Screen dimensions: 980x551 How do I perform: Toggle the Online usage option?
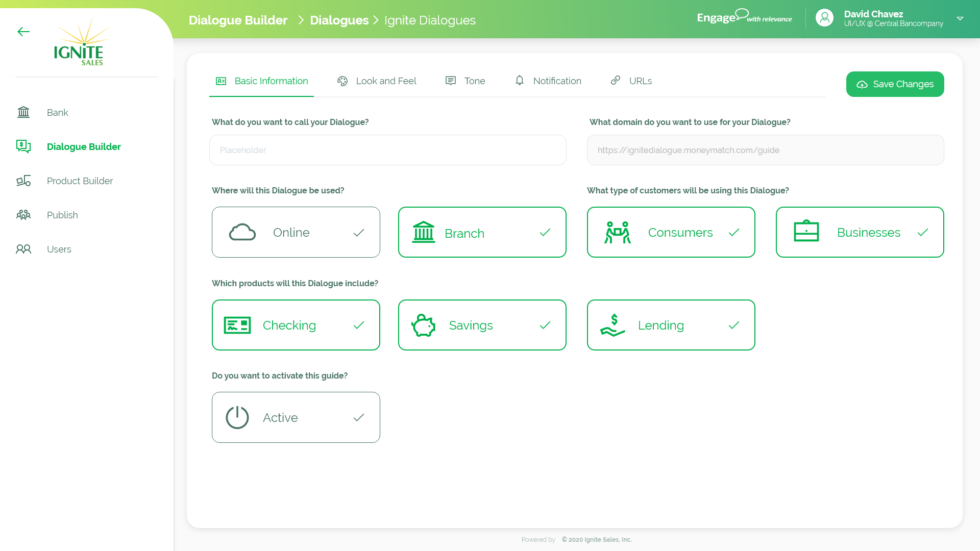296,232
